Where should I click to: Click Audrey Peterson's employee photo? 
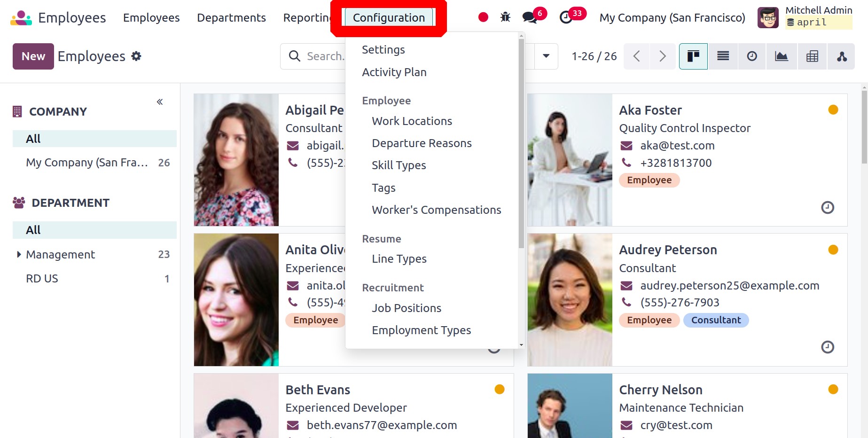click(570, 300)
